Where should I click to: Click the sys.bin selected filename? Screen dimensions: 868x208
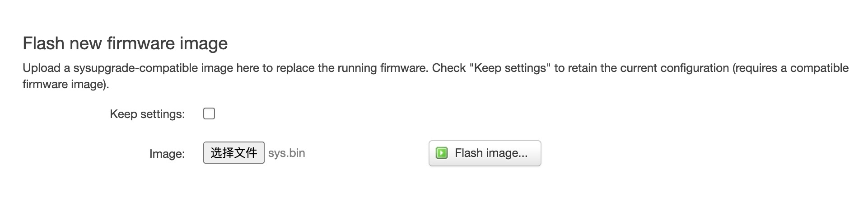[x=286, y=153]
